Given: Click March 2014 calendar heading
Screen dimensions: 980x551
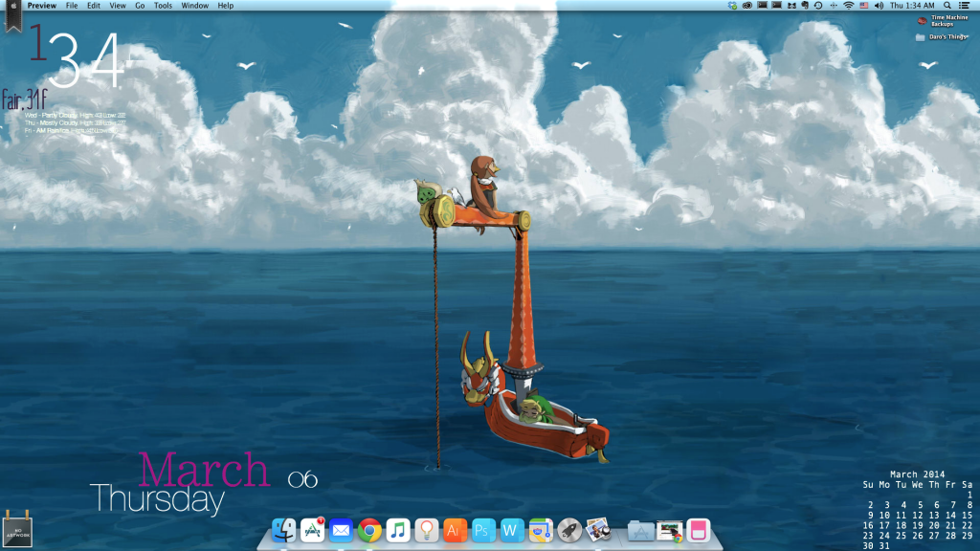Looking at the screenshot, I should [917, 474].
